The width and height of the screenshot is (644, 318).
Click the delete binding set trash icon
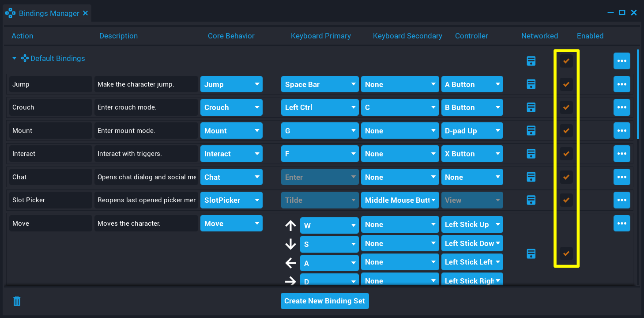(x=16, y=301)
